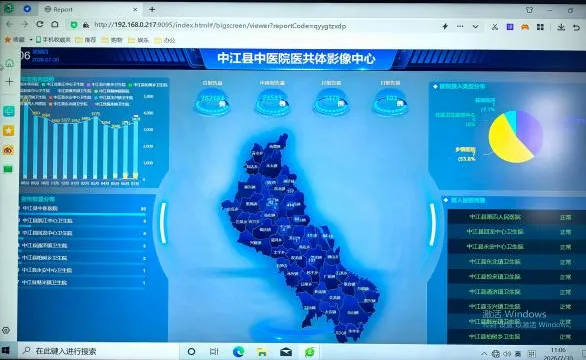Switch to the Report tab

point(90,9)
